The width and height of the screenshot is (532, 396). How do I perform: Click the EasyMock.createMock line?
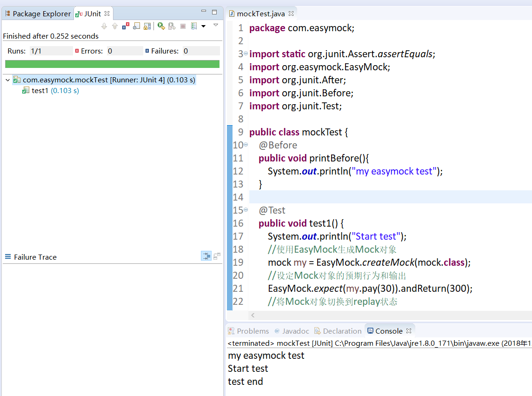click(x=369, y=262)
